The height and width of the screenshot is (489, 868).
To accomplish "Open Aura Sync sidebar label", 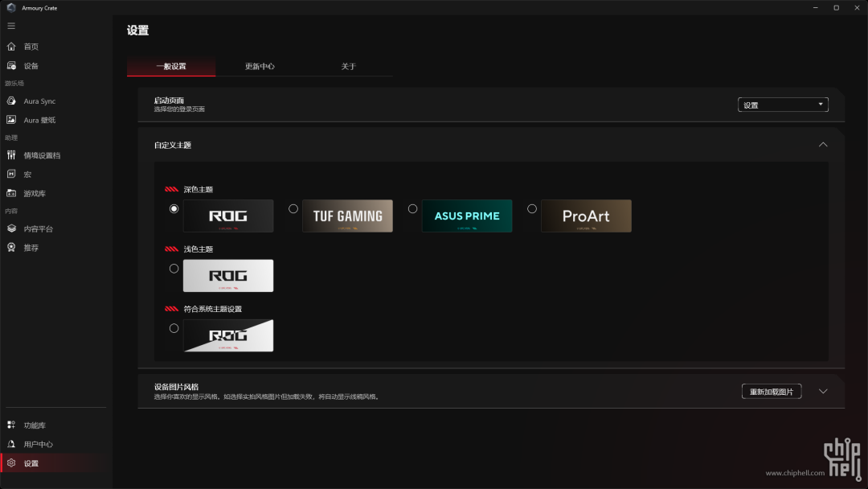I will (39, 101).
